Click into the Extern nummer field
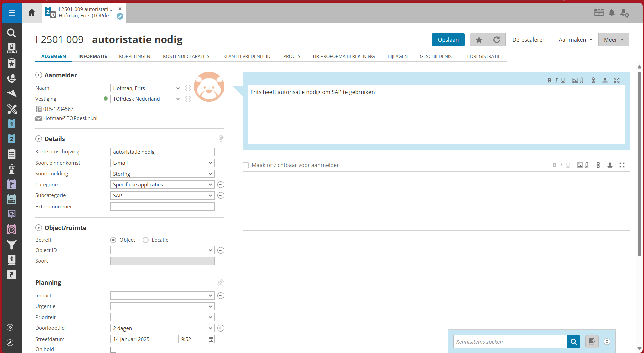 tap(162, 207)
